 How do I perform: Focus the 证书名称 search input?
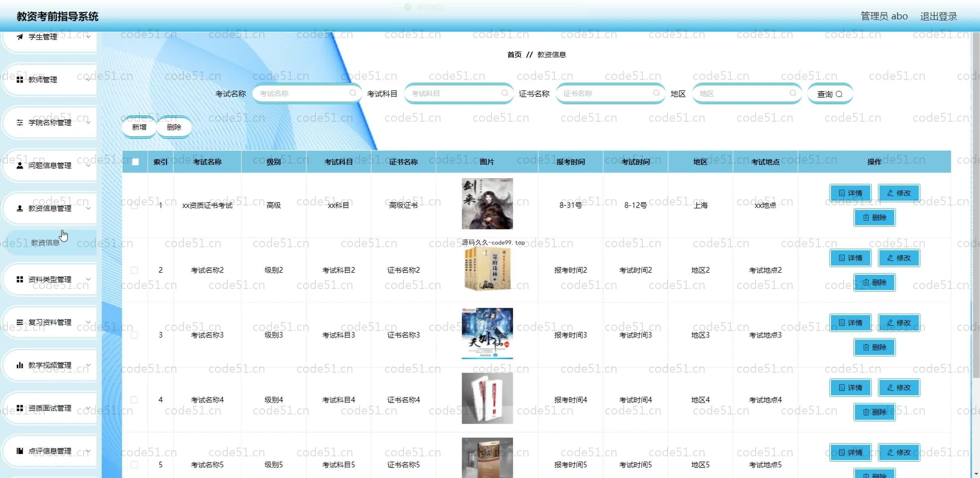(610, 94)
